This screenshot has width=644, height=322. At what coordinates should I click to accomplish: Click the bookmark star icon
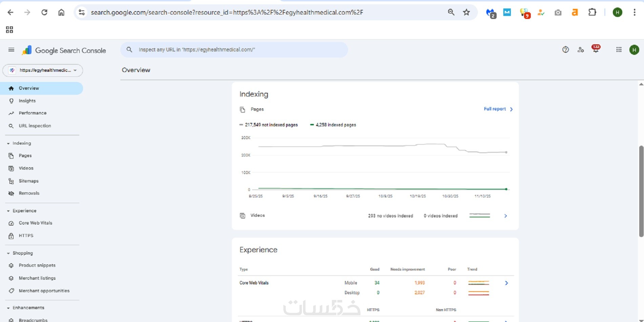pos(466,13)
